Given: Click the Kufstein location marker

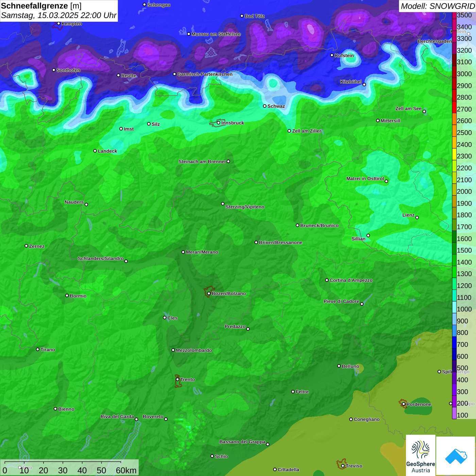Looking at the screenshot, I should 332,55.
